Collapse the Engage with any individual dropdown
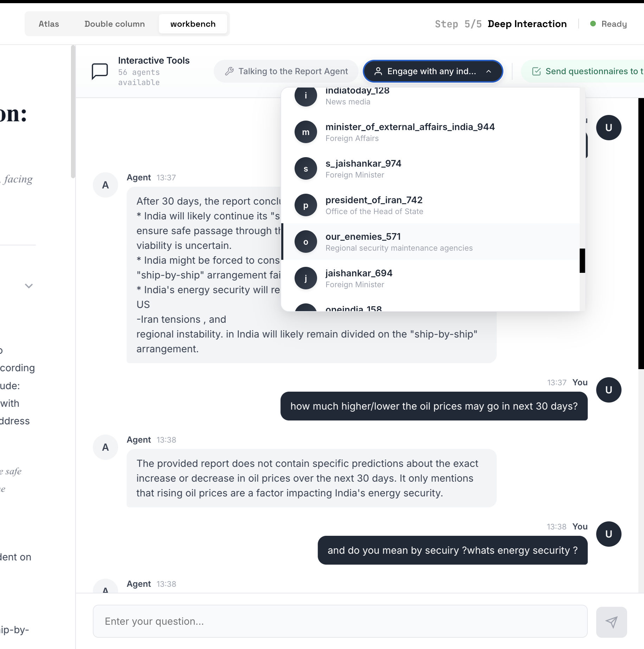Screen dimensions: 644x649 click(x=489, y=71)
